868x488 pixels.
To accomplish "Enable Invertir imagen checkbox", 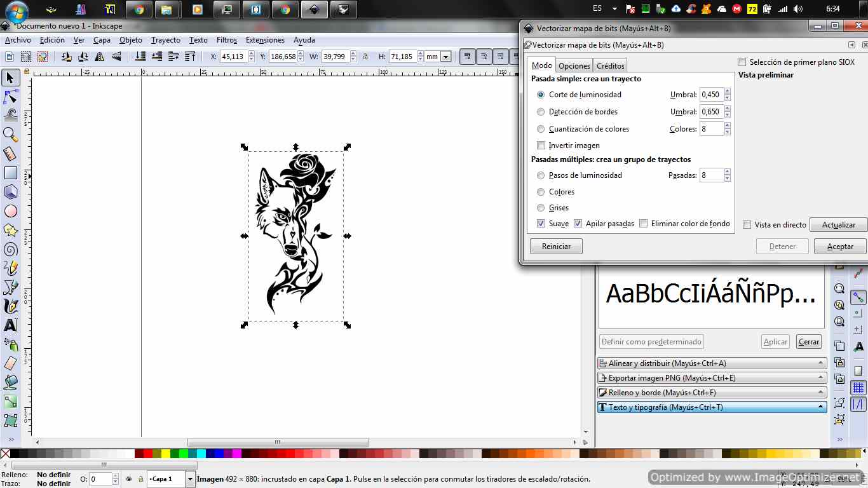I will click(541, 146).
